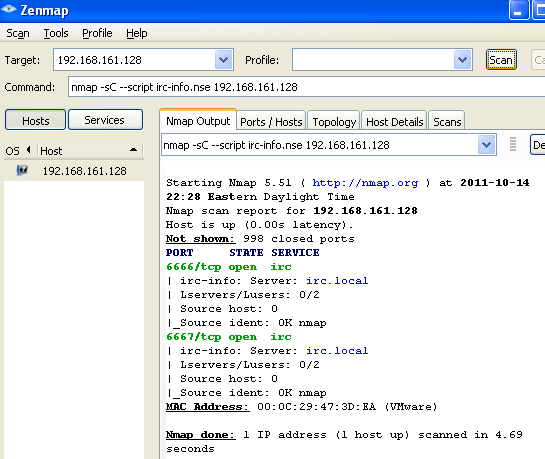Click the Zenmap eye logo icon
The image size is (545, 459).
pos(9,9)
